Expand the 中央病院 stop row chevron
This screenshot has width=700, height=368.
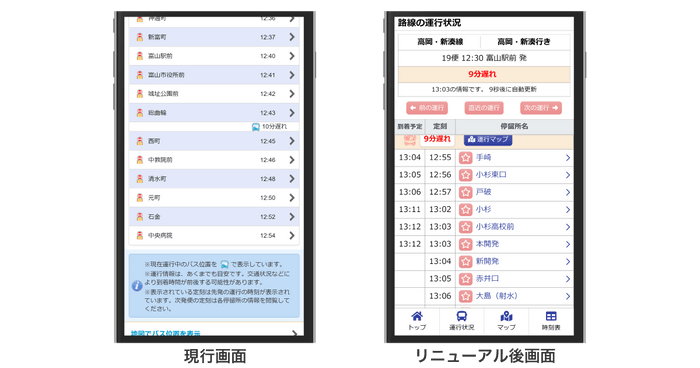[292, 235]
